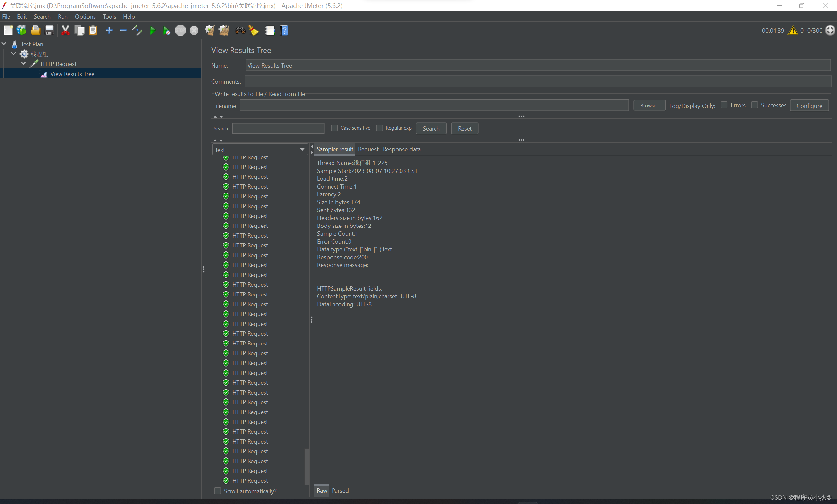Toggle the Scroll automatically? checkbox

coord(217,491)
